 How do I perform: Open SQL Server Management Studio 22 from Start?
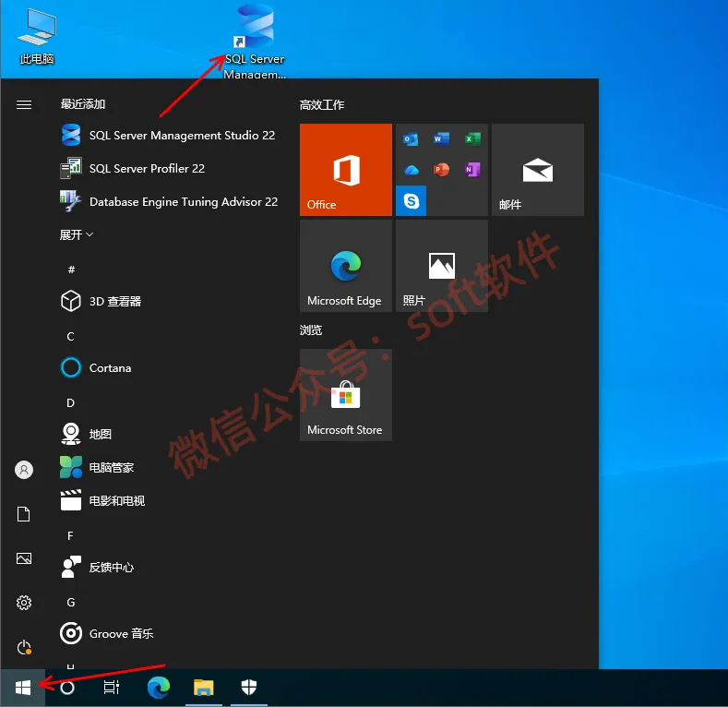[168, 135]
